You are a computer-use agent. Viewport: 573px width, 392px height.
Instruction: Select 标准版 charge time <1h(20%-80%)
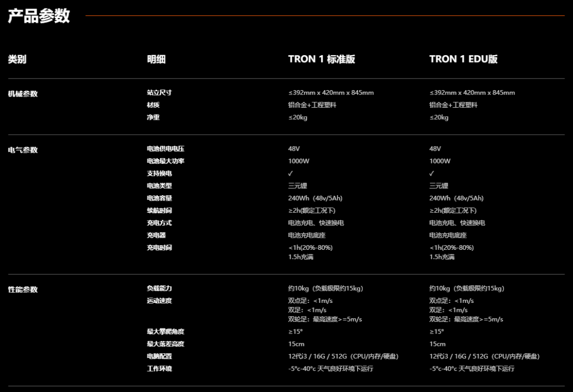coord(310,248)
